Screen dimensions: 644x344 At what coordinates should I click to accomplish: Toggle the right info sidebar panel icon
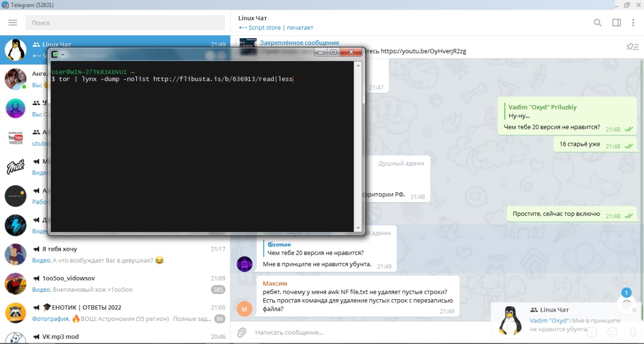pos(616,23)
